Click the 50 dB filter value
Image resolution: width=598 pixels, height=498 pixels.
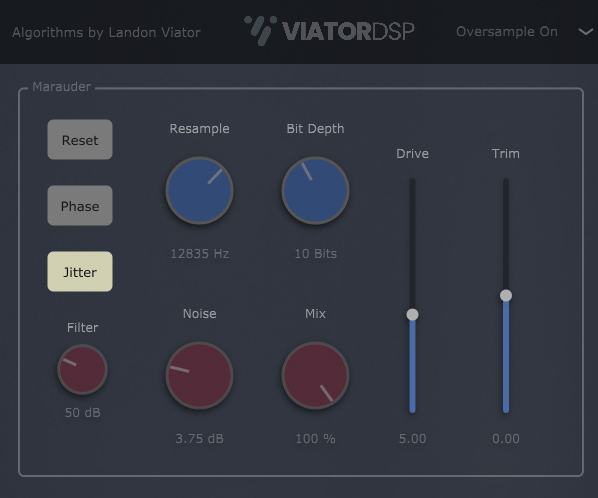point(82,413)
